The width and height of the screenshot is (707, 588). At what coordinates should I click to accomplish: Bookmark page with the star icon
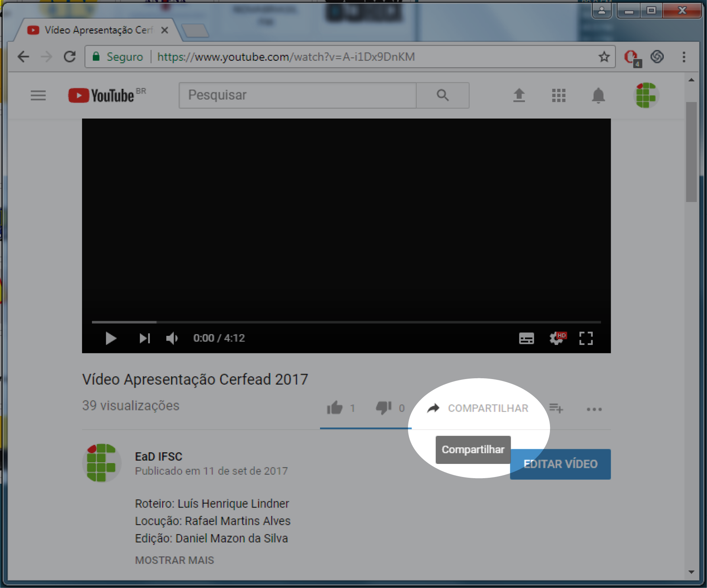tap(604, 57)
